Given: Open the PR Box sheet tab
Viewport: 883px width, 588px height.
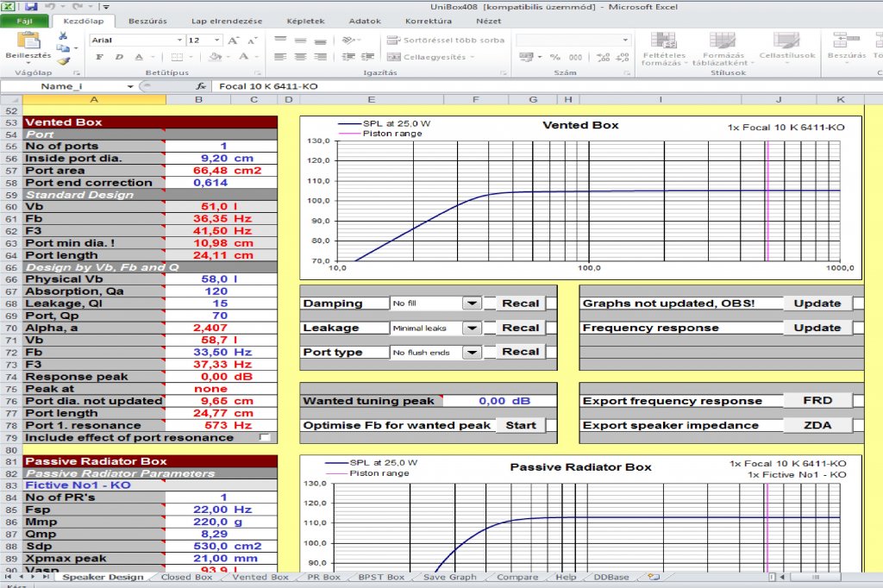Looking at the screenshot, I should point(324,577).
